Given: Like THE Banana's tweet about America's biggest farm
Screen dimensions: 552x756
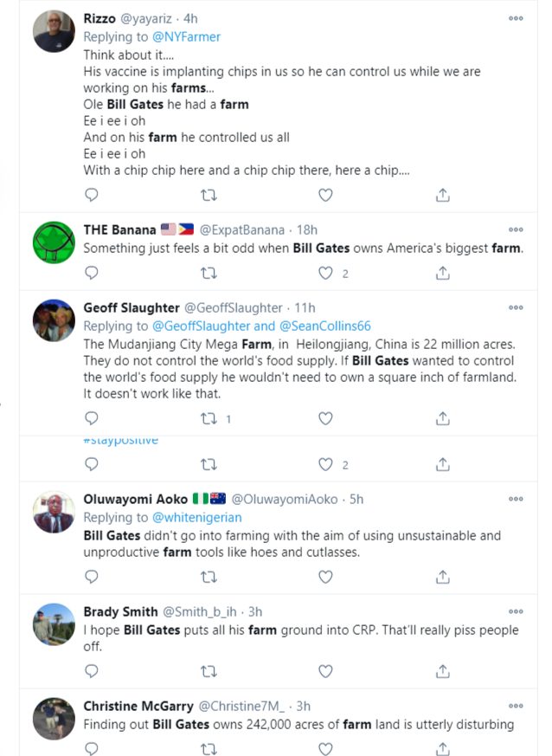Looking at the screenshot, I should click(x=325, y=274).
